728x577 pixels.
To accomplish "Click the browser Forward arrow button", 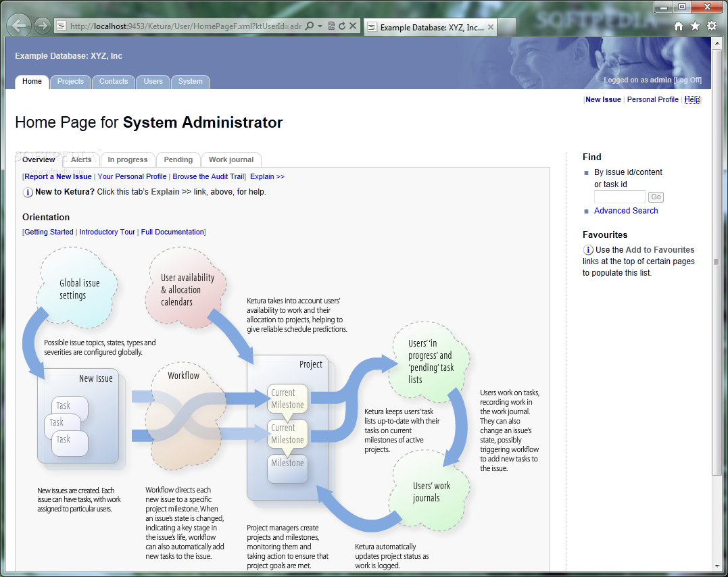I will [43, 26].
